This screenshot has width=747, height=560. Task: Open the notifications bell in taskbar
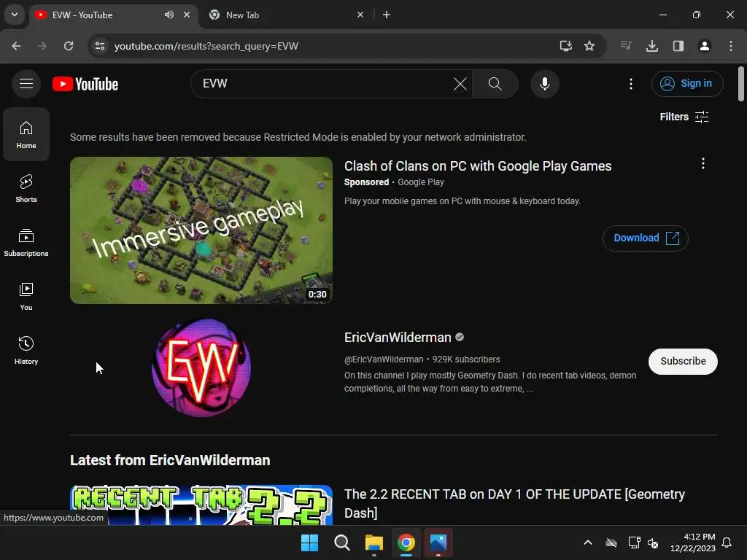coord(727,542)
